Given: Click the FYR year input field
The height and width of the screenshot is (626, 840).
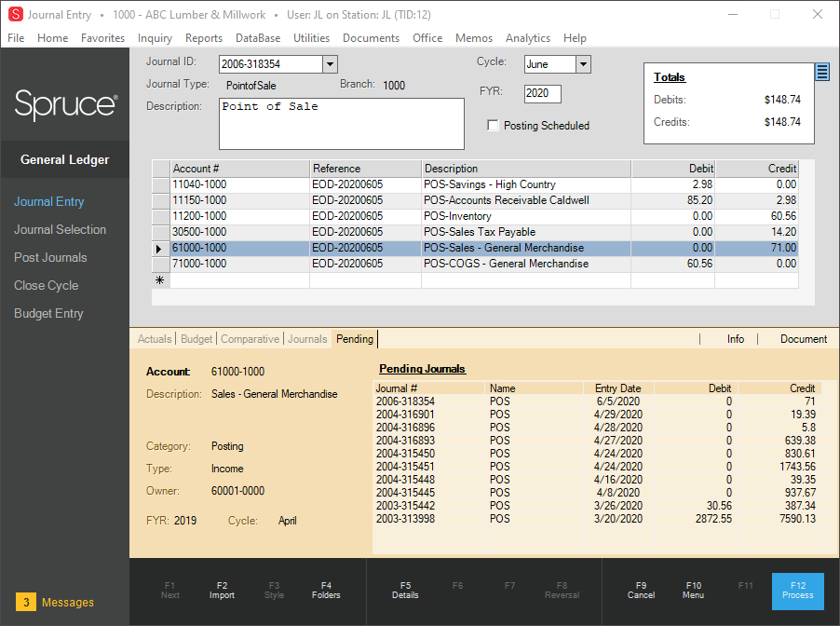Looking at the screenshot, I should pyautogui.click(x=542, y=94).
